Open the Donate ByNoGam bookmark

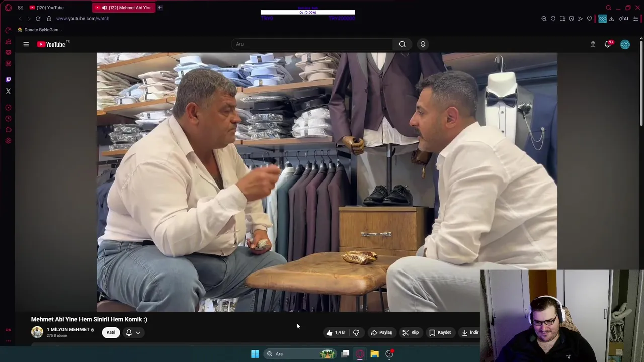(x=39, y=30)
